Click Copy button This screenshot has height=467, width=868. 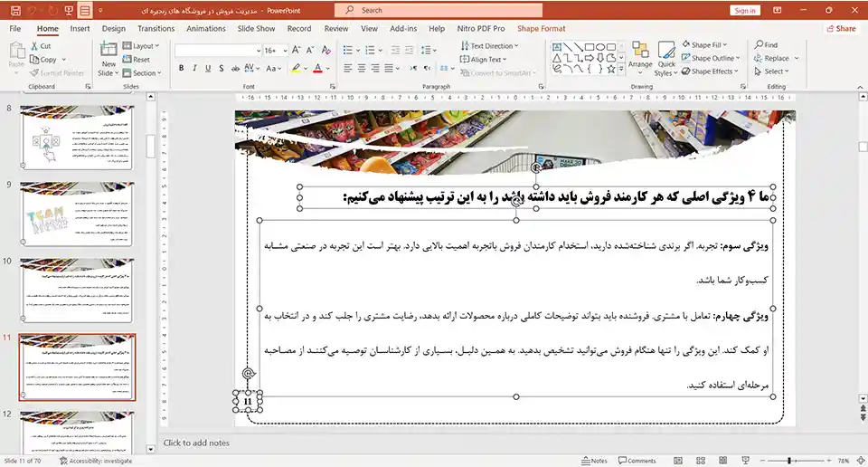click(43, 59)
